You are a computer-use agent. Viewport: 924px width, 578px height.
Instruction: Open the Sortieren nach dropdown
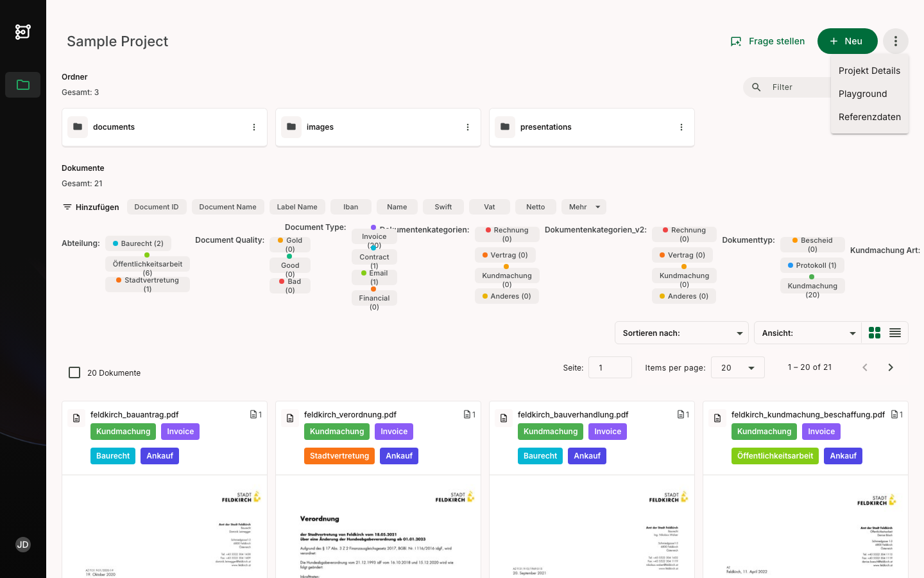coord(681,333)
